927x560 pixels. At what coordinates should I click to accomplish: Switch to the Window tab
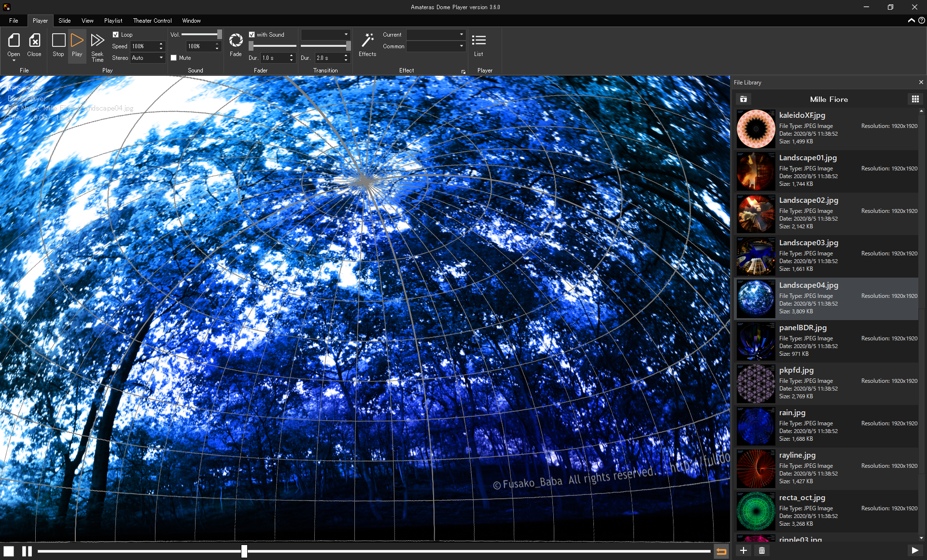click(191, 21)
